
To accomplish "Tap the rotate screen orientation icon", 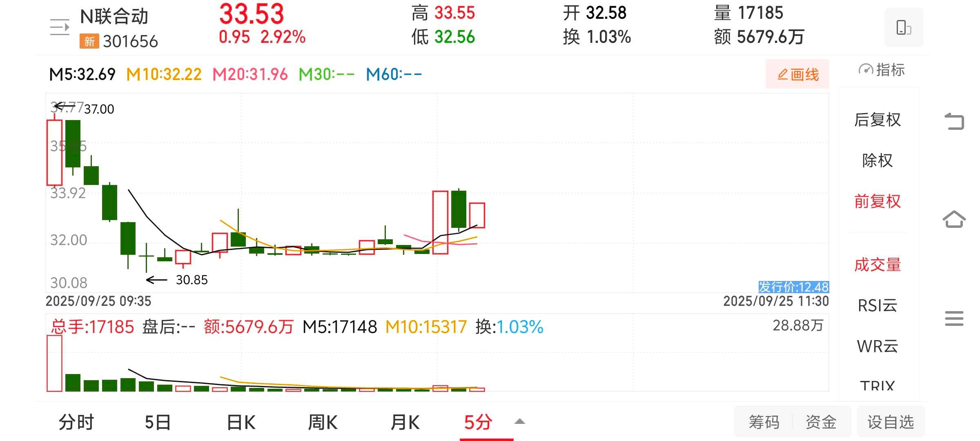I will coord(904,27).
